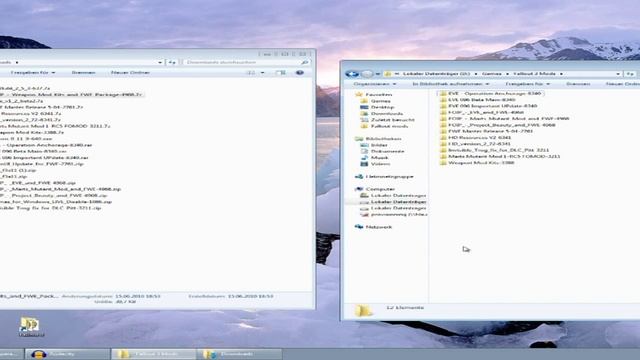Open 'Zuletzt besucht' under Favoriten

[393, 120]
